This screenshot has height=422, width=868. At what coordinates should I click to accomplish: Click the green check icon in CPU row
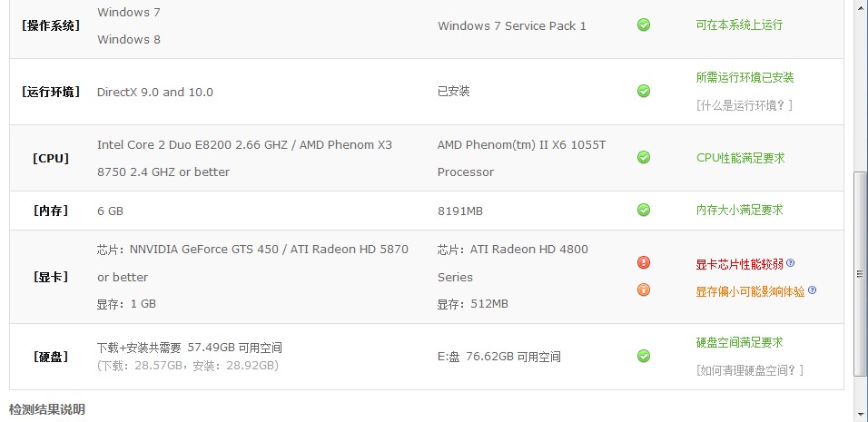[x=643, y=158]
